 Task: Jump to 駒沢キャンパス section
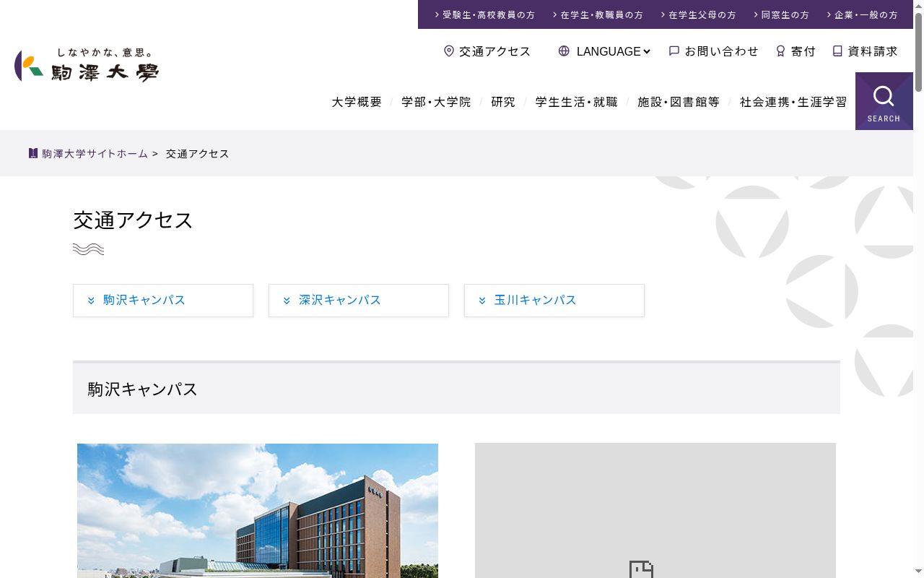pos(163,301)
